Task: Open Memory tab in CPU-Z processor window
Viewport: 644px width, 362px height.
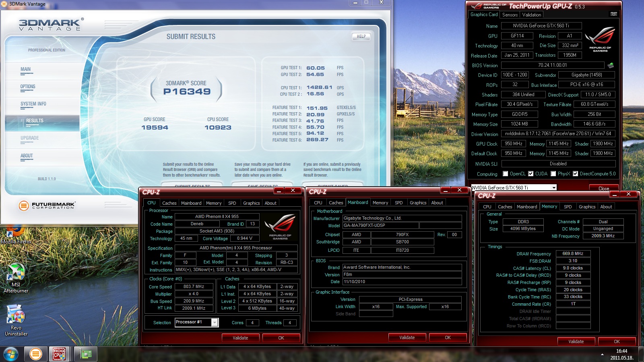Action: pyautogui.click(x=214, y=203)
